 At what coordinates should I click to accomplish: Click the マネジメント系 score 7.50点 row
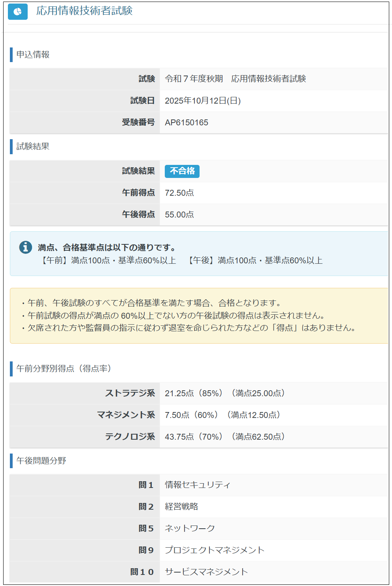point(222,415)
